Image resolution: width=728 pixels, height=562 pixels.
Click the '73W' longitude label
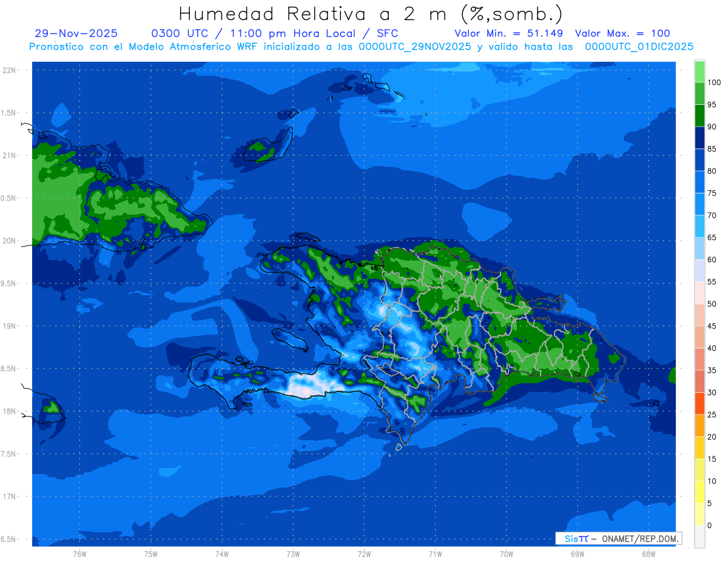click(x=293, y=554)
